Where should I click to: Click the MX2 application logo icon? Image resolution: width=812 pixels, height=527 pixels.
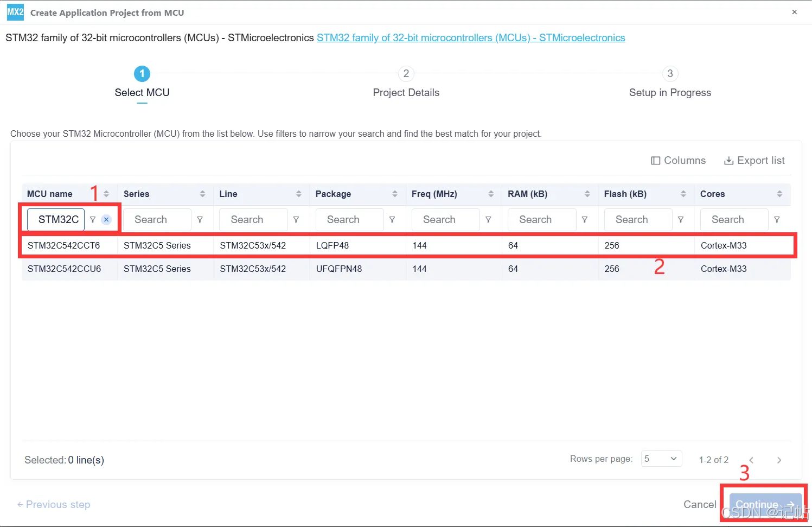pyautogui.click(x=15, y=12)
